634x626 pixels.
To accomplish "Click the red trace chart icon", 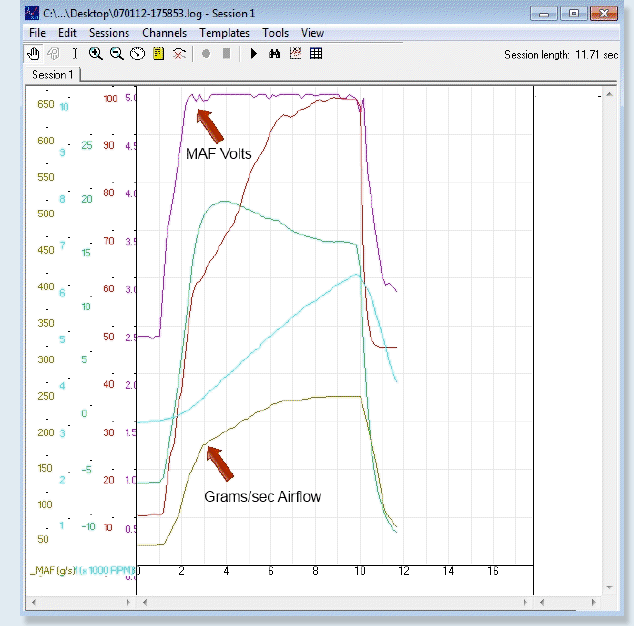I will pos(179,53).
